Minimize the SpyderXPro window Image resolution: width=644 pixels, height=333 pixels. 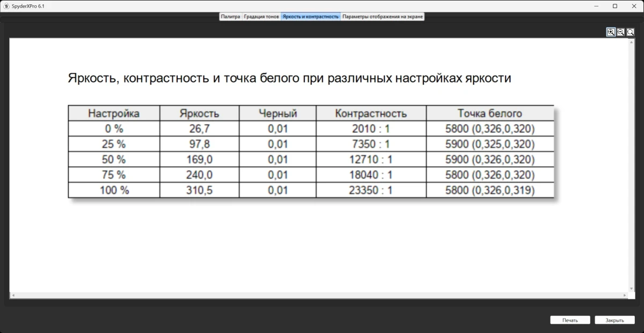pos(596,6)
